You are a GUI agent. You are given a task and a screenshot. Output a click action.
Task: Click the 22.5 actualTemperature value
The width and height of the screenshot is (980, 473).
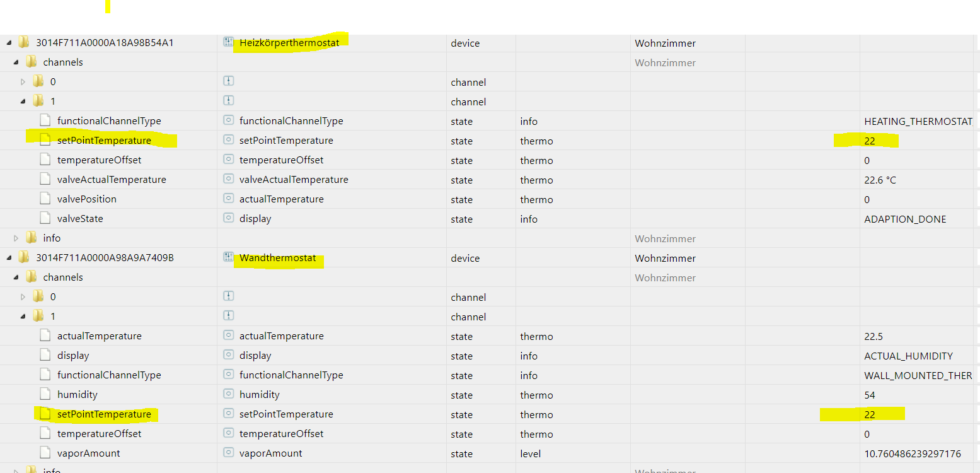[x=873, y=336]
